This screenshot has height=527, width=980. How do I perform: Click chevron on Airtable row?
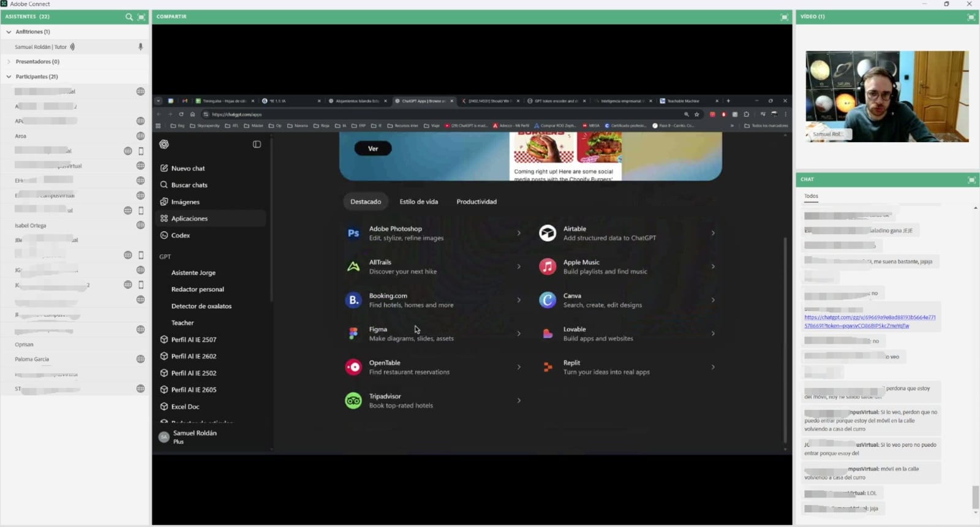[x=713, y=233]
